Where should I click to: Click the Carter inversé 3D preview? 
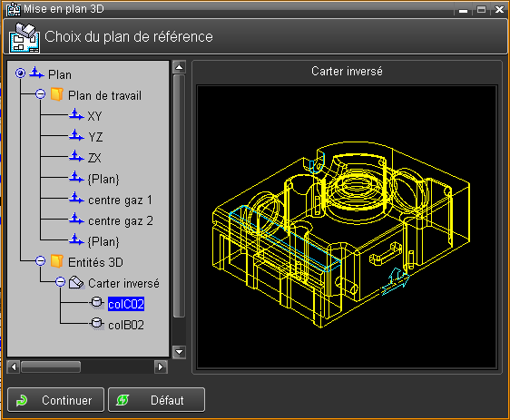coord(347,227)
